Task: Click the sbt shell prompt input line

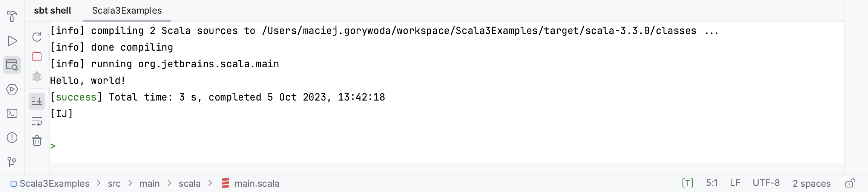Action: [x=226, y=146]
